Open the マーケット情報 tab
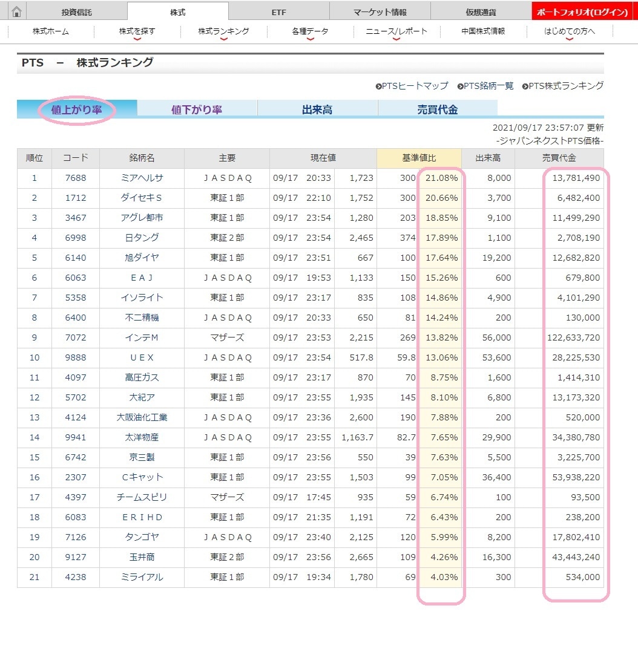This screenshot has width=638, height=672. point(380,12)
